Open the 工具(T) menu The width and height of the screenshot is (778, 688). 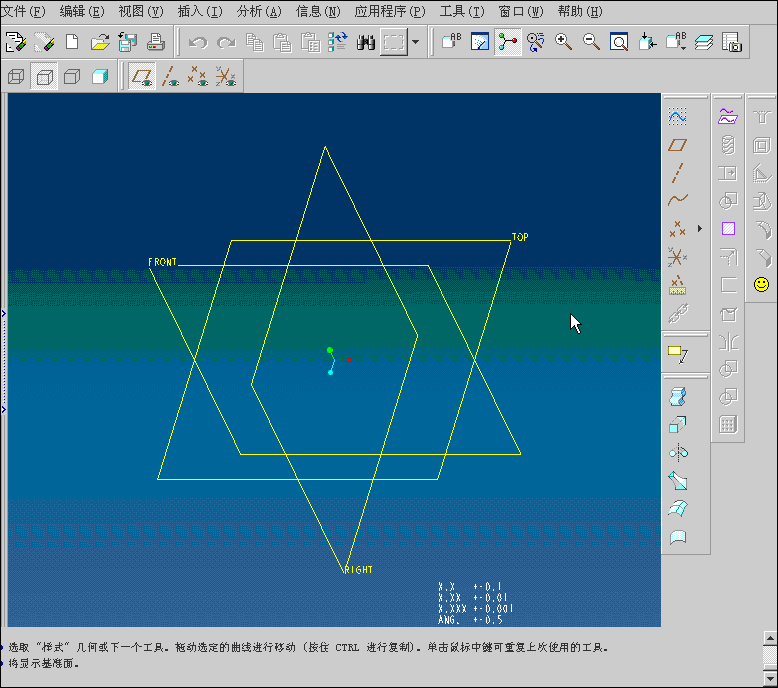point(462,11)
